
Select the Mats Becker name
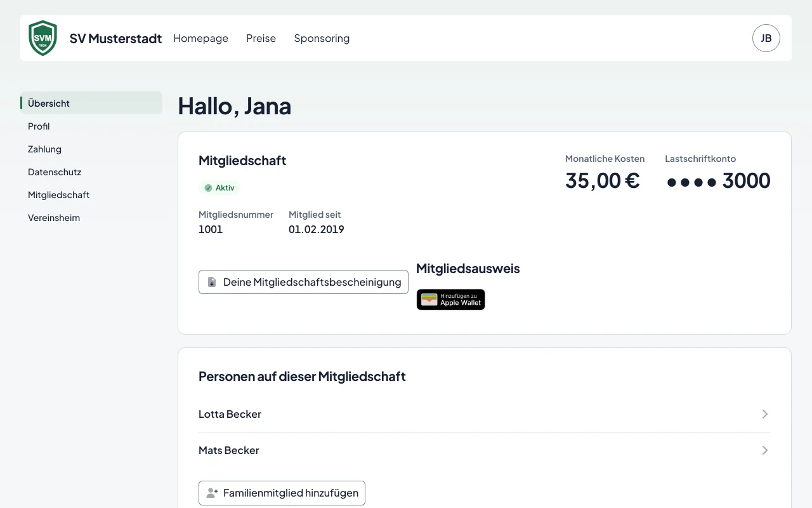point(228,450)
